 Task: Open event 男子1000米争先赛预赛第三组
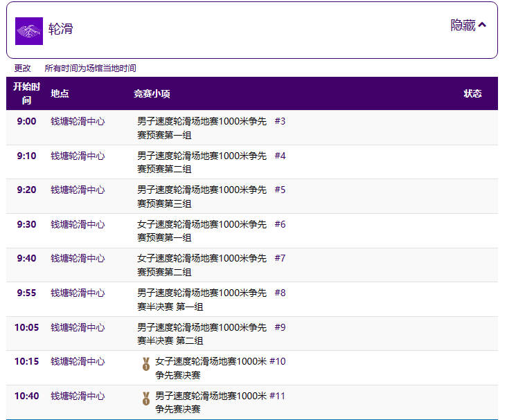tap(202, 197)
